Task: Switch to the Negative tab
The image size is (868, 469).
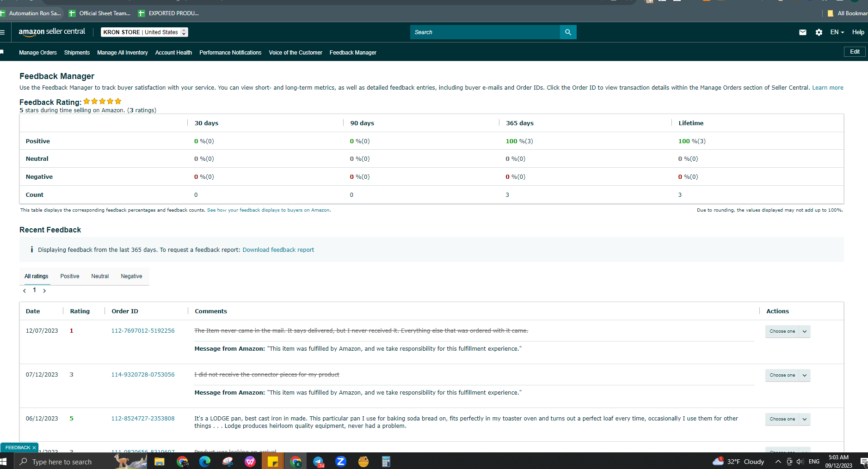Action: 131,276
